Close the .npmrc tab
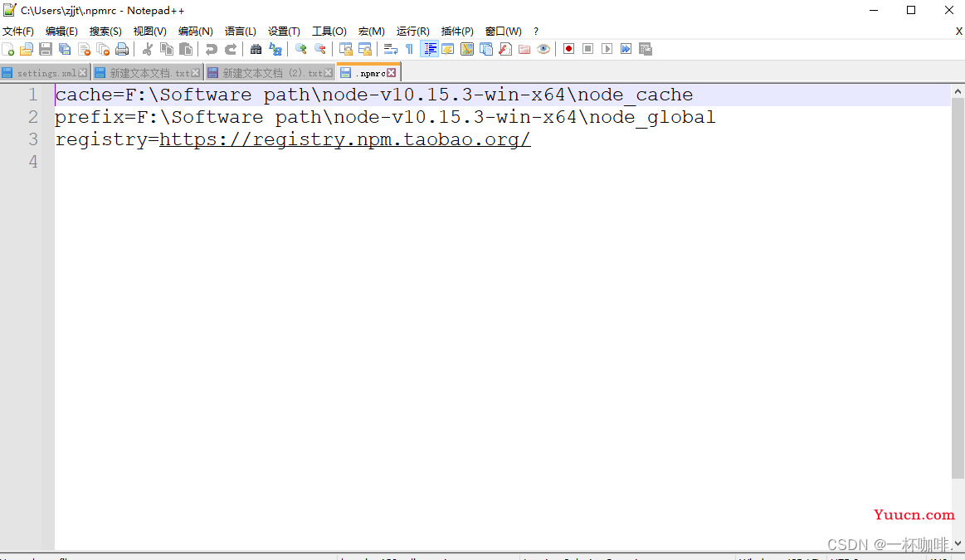 [392, 73]
